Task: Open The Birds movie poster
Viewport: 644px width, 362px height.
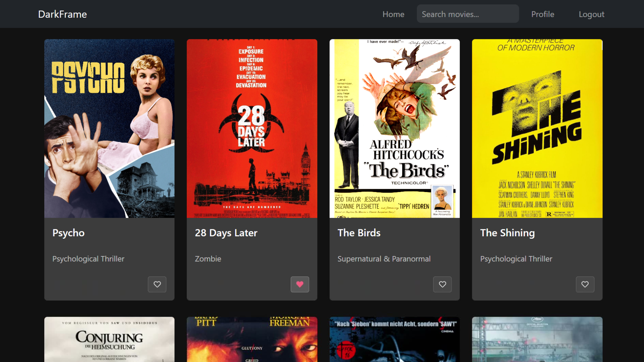Action: pos(394,128)
